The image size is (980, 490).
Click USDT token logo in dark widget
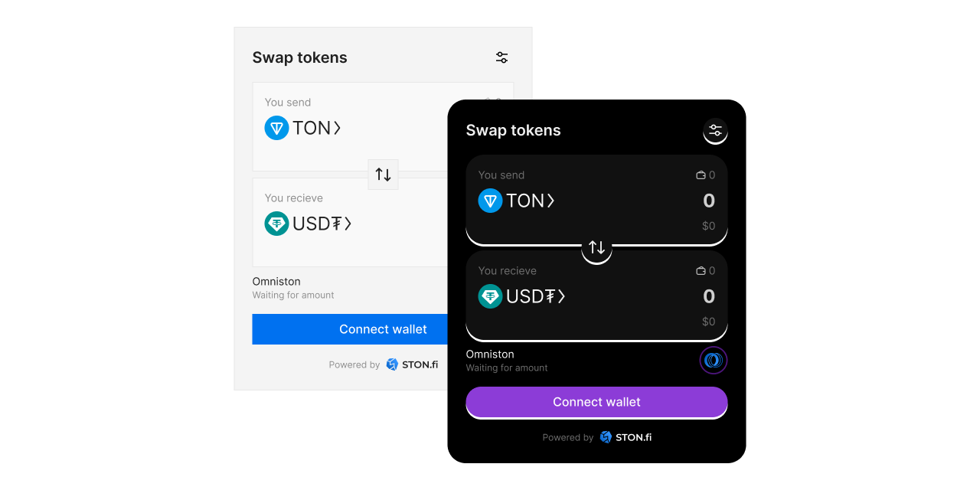(490, 296)
